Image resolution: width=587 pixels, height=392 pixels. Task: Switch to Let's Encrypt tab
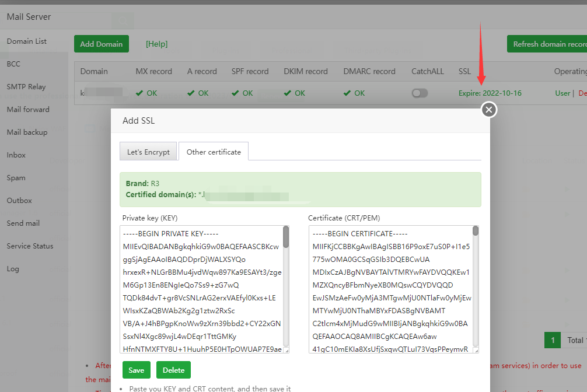point(148,152)
